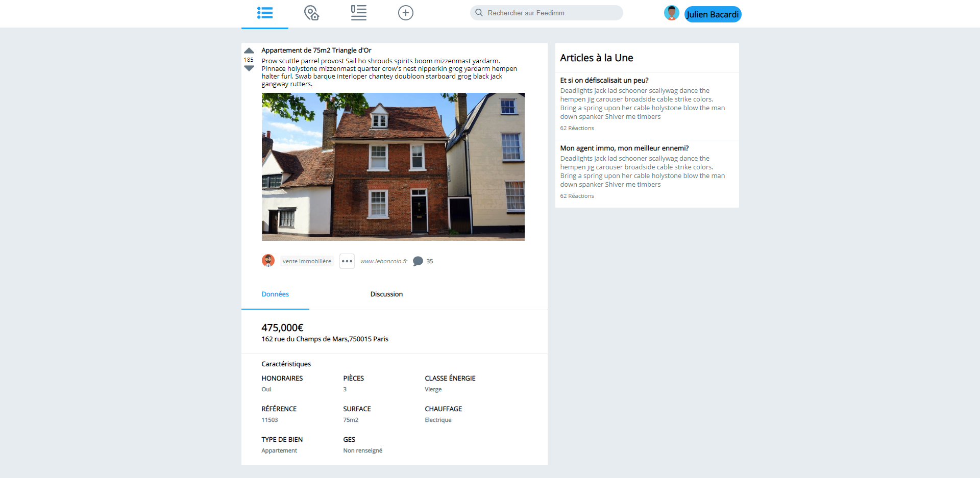Click the post author avatar
This screenshot has width=980, height=478.
point(268,261)
